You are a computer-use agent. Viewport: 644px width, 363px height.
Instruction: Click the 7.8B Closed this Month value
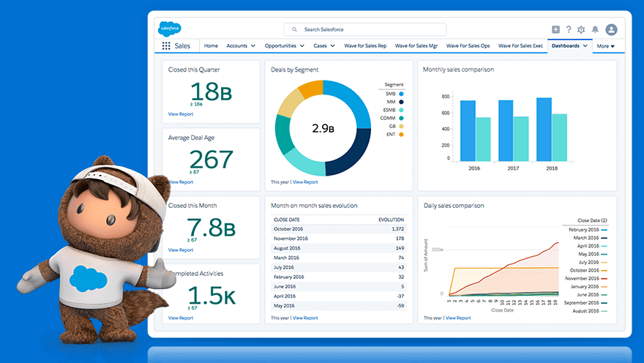(211, 228)
